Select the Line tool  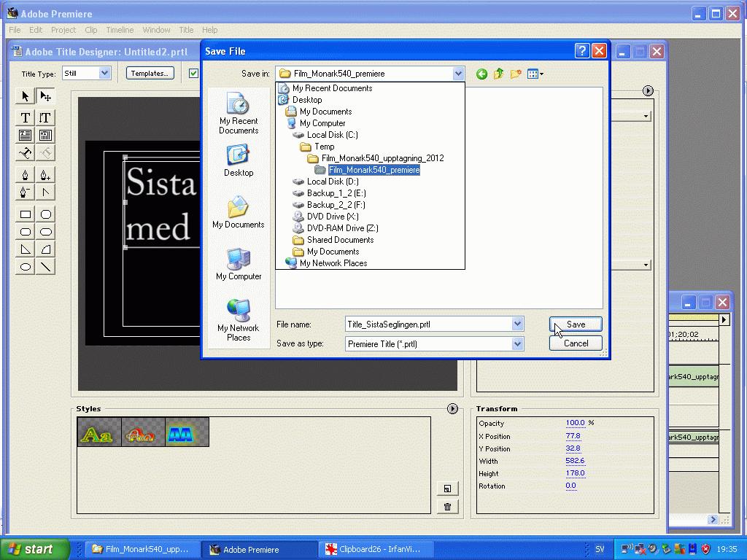46,267
